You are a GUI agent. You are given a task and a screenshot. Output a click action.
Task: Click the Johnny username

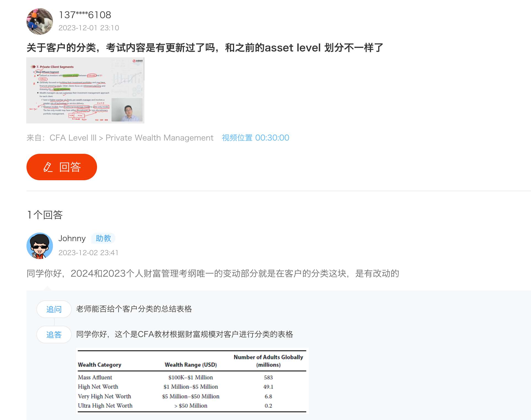click(72, 238)
